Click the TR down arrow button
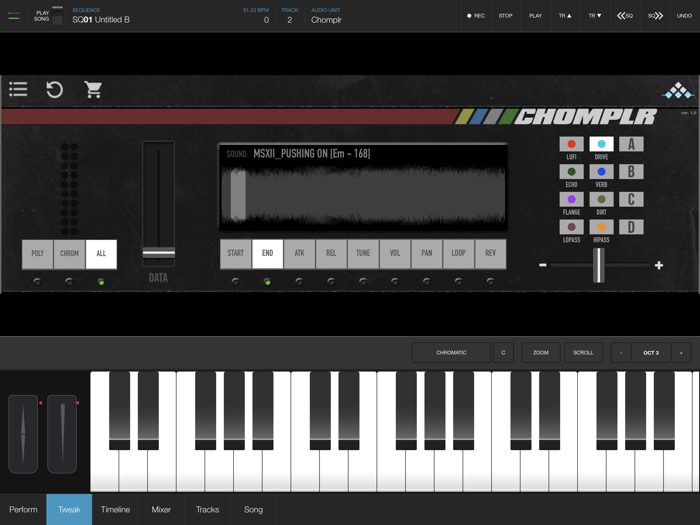The width and height of the screenshot is (700, 525). [x=595, y=16]
